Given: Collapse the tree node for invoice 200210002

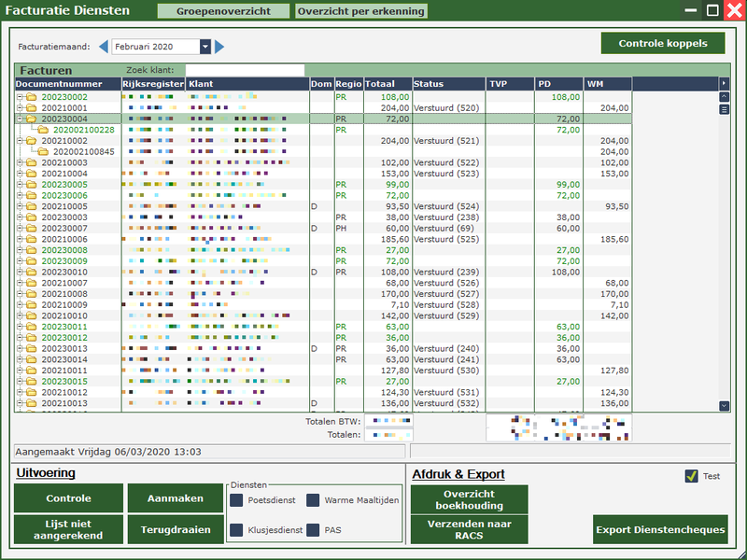Looking at the screenshot, I should pos(20,141).
